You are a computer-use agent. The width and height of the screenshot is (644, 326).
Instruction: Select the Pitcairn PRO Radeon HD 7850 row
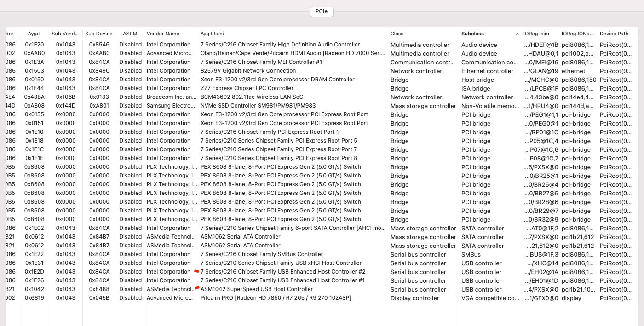(x=276, y=298)
